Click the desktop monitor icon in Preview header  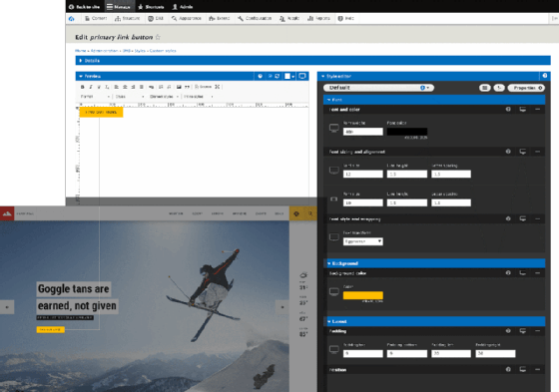[302, 76]
